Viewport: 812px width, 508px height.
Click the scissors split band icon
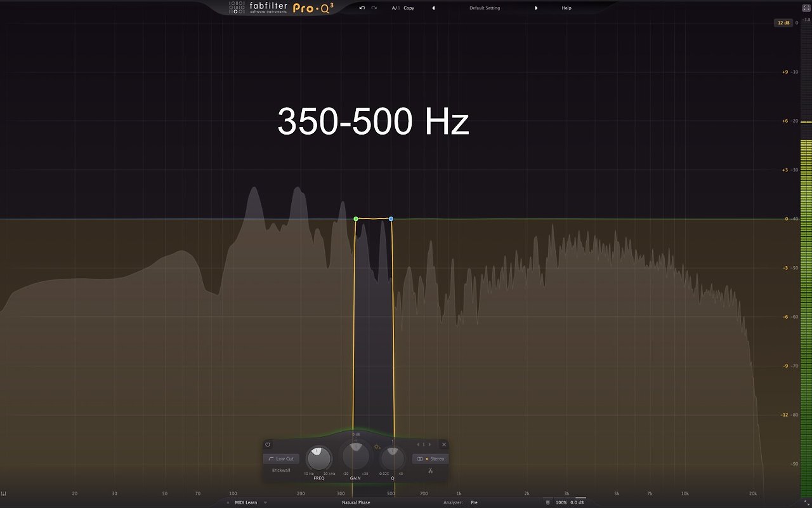click(430, 471)
